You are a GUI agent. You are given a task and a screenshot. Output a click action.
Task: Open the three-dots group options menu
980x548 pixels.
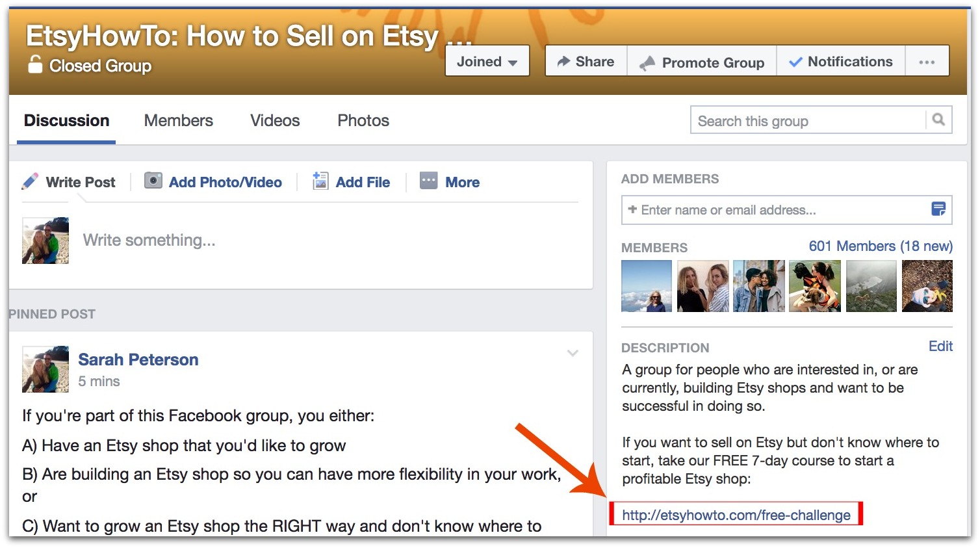[x=927, y=62]
